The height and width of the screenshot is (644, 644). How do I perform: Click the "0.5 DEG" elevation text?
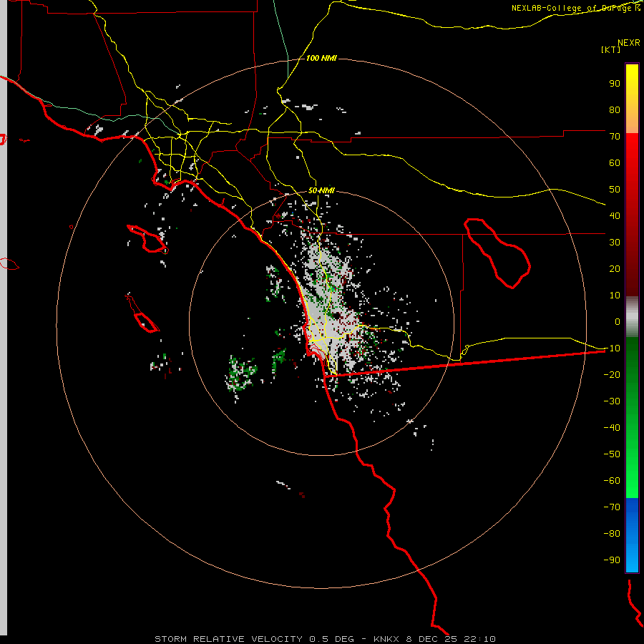[331, 639]
